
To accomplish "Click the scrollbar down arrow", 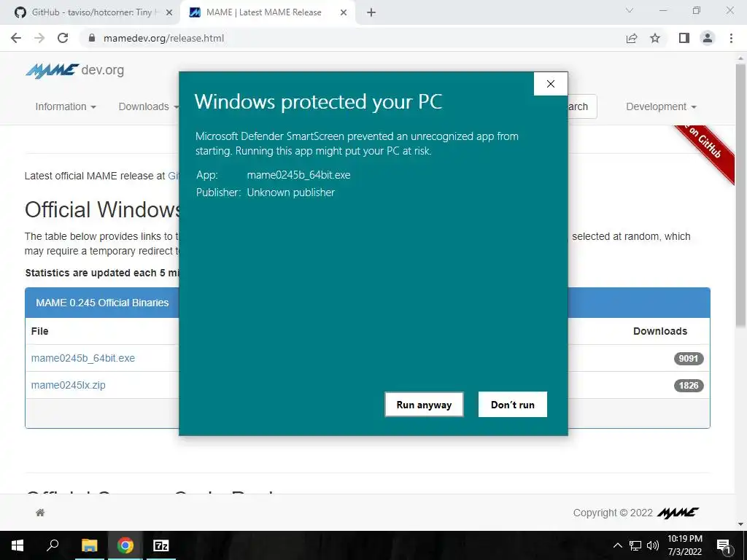I will point(740,524).
